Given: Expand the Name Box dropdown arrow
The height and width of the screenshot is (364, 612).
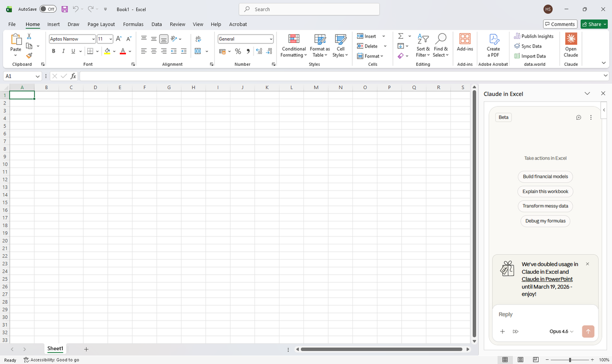Looking at the screenshot, I should [x=38, y=76].
